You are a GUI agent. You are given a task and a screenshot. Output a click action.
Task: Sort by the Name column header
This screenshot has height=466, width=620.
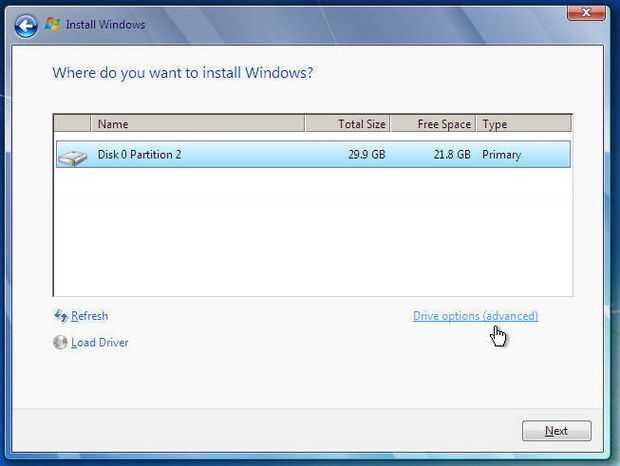[x=198, y=124]
